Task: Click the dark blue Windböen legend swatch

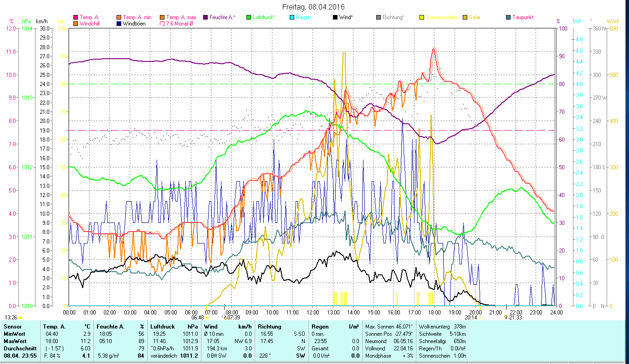Action: (119, 24)
